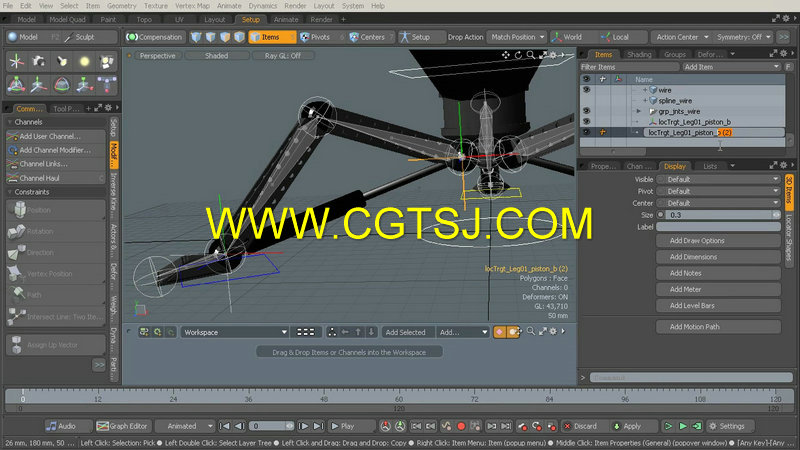The image size is (800, 450).
Task: Click Add Notes button
Action: coord(718,273)
